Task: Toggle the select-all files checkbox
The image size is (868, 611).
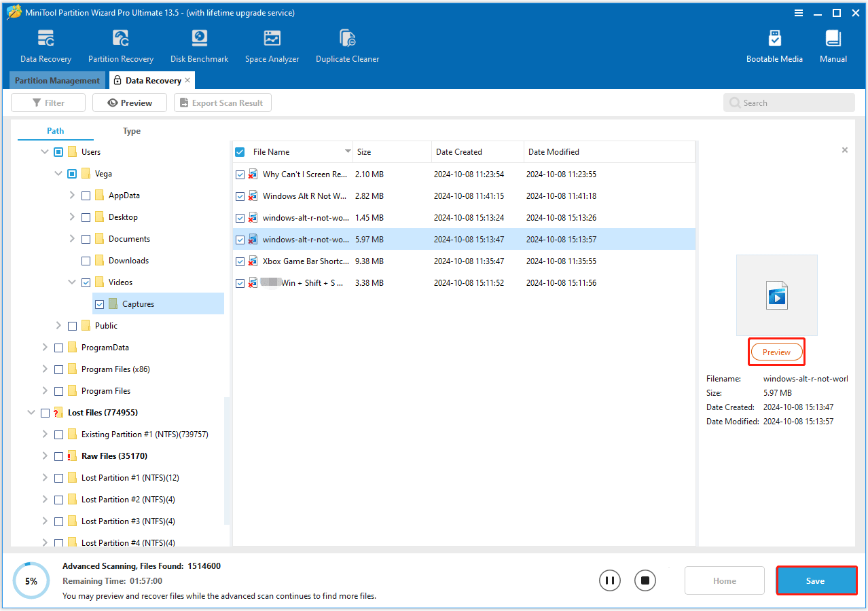Action: click(x=240, y=151)
